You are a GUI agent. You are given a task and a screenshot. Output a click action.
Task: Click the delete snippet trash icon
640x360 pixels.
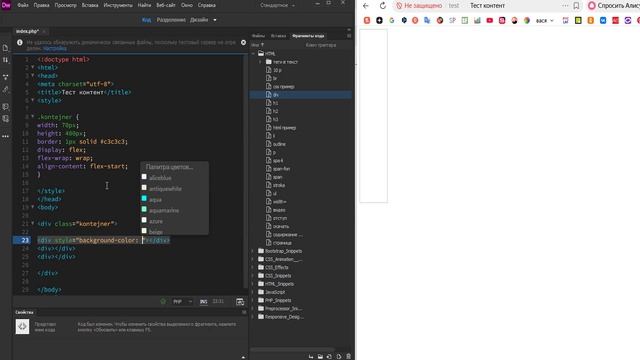tap(349, 356)
